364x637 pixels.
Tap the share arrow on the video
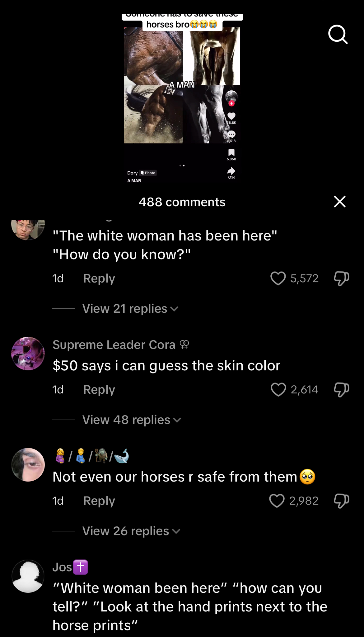(x=231, y=171)
